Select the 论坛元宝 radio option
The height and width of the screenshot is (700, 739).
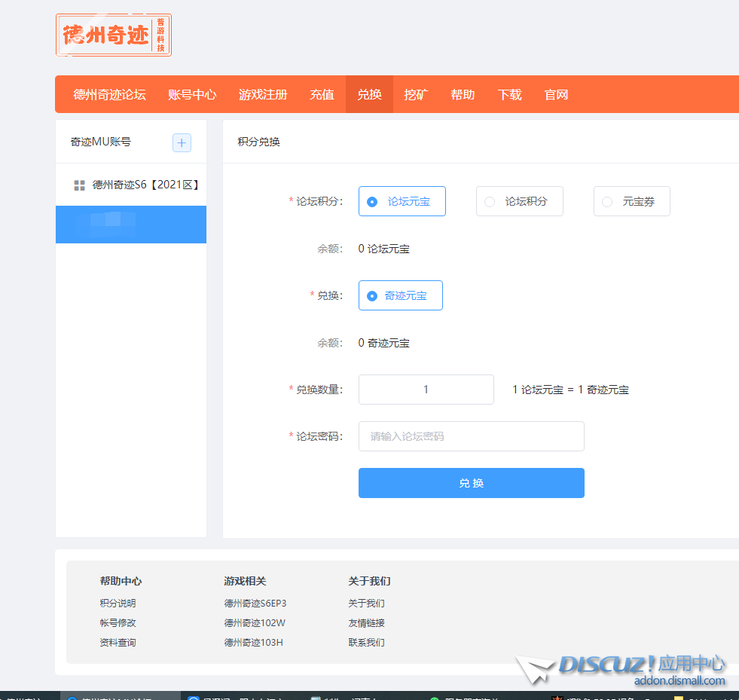pos(402,202)
